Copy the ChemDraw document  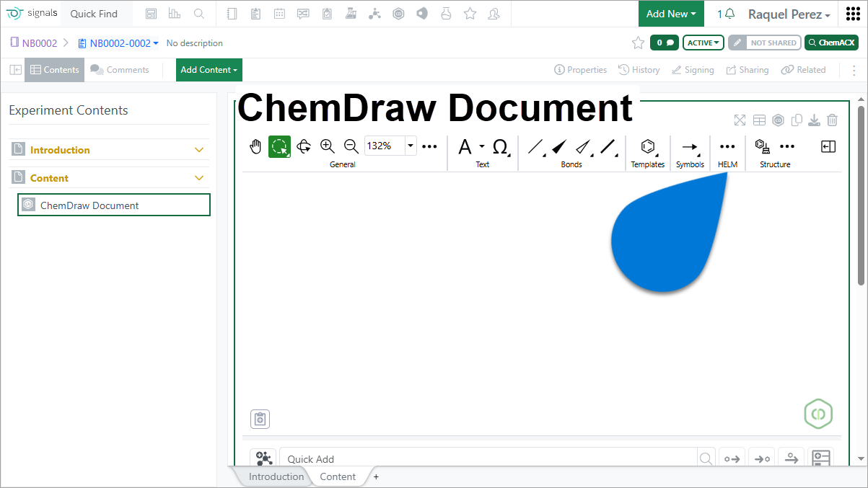(797, 120)
